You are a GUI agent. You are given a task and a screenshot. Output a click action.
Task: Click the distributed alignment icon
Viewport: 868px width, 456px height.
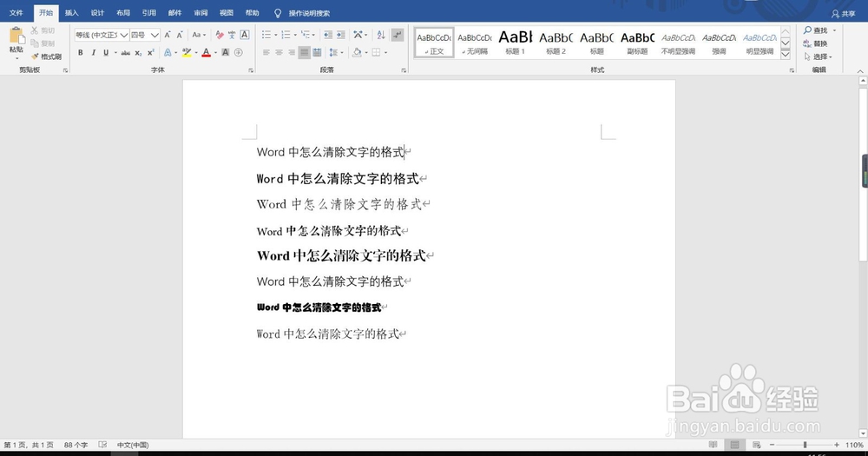pos(317,53)
